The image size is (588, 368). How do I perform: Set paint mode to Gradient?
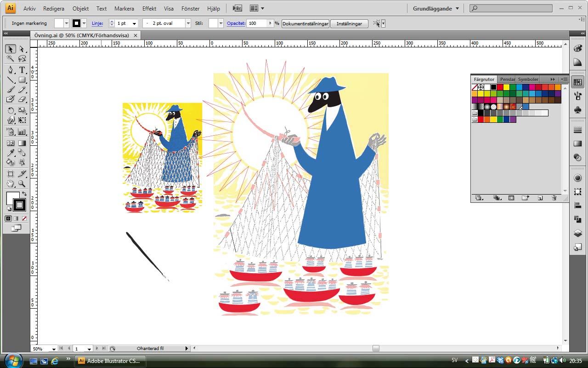coord(17,218)
